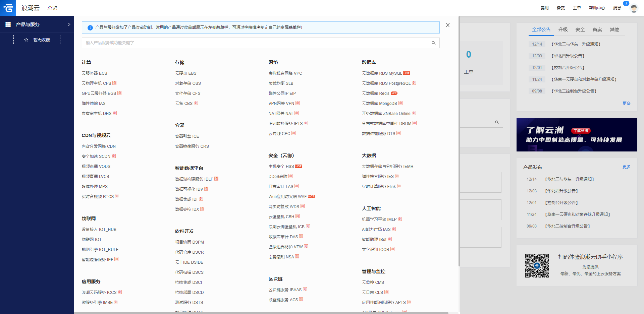Click the 了解详情 button on banner
Viewport: 644px width, 314px height.
point(581,131)
